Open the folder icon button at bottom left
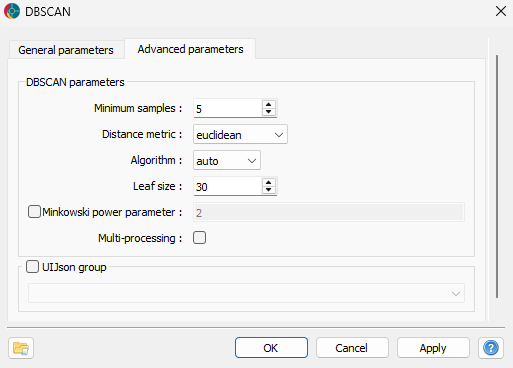This screenshot has width=513, height=368. 21,348
